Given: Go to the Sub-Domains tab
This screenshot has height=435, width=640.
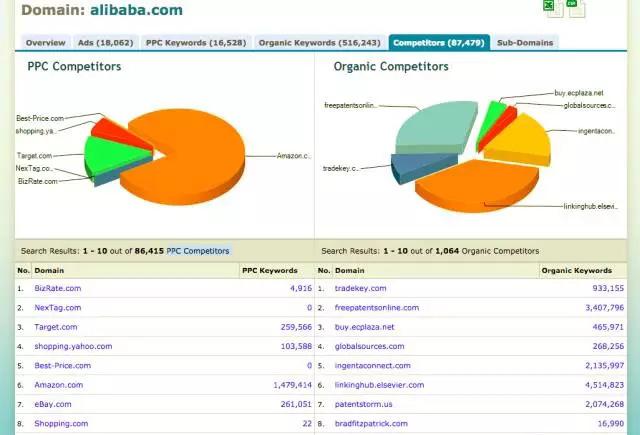Looking at the screenshot, I should (x=525, y=43).
